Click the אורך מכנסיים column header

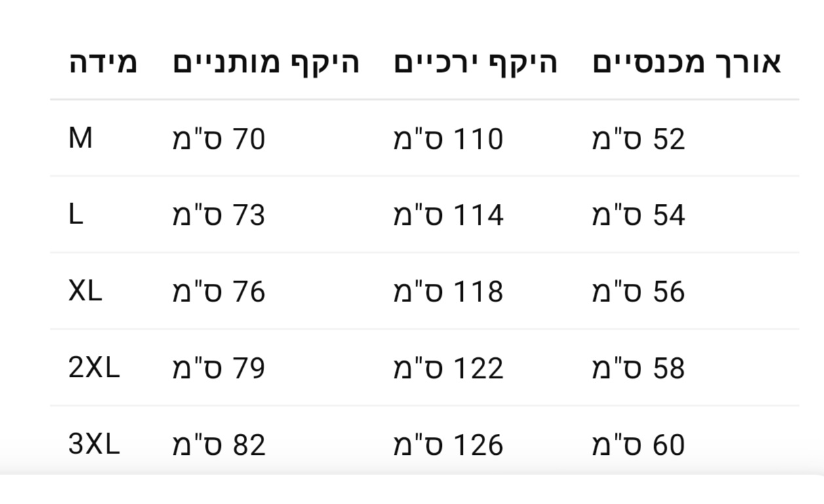[686, 63]
